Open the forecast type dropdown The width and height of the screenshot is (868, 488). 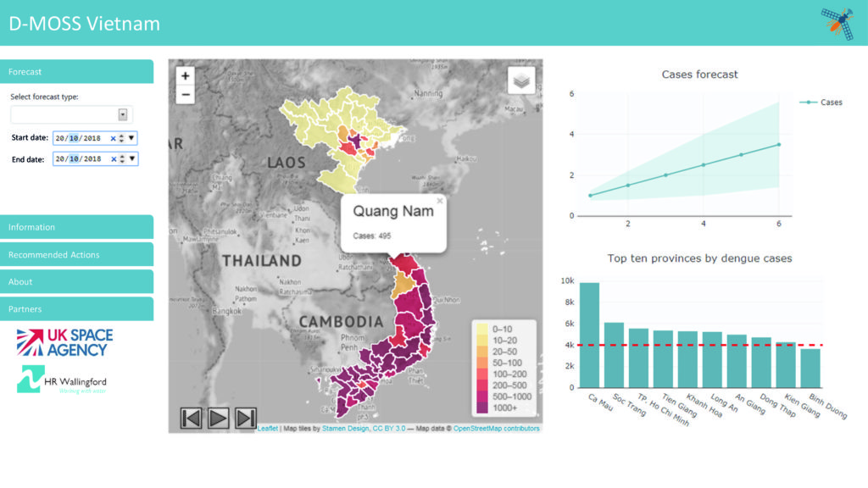[123, 114]
